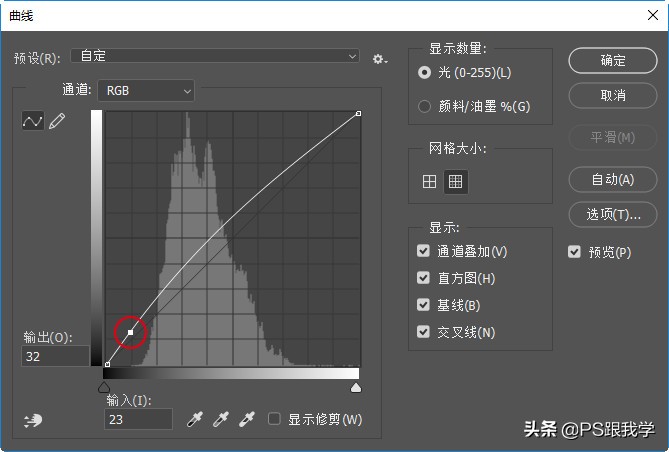Open the 通道 RGB channel dropdown
The image size is (669, 452).
tap(146, 90)
